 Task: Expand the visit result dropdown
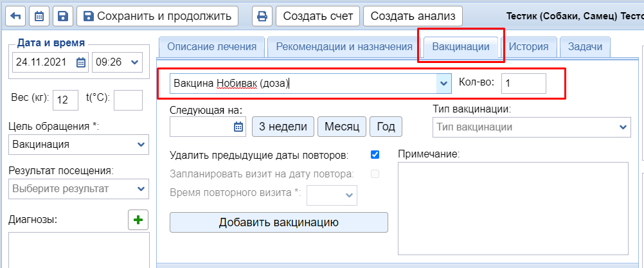(141, 189)
